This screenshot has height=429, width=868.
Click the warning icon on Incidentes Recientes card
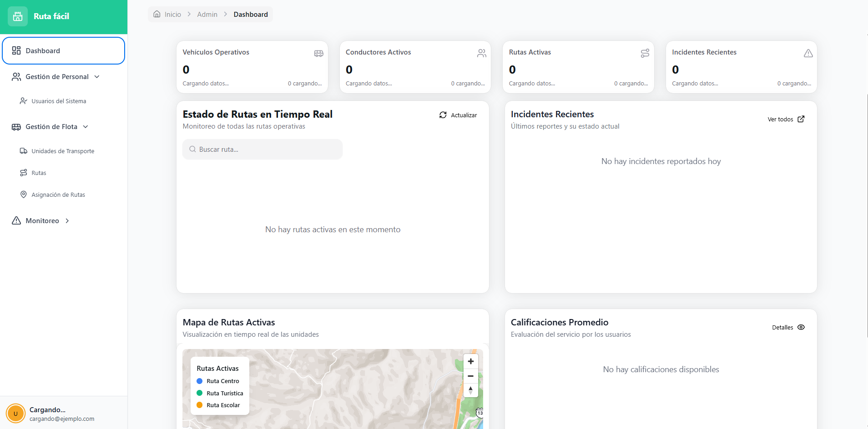(808, 53)
